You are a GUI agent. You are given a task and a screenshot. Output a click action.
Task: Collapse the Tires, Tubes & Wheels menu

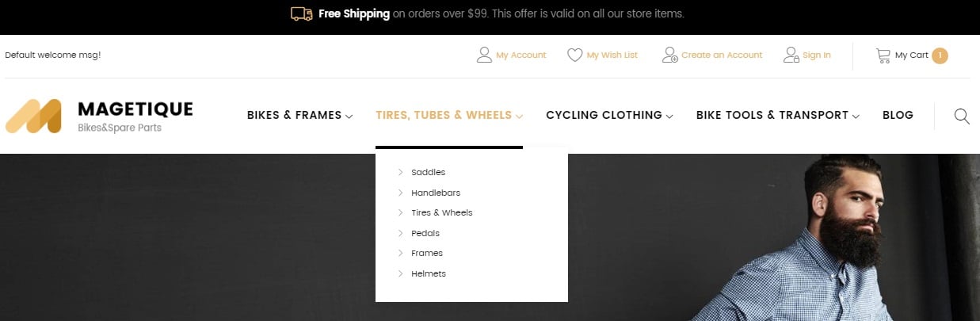pos(449,116)
